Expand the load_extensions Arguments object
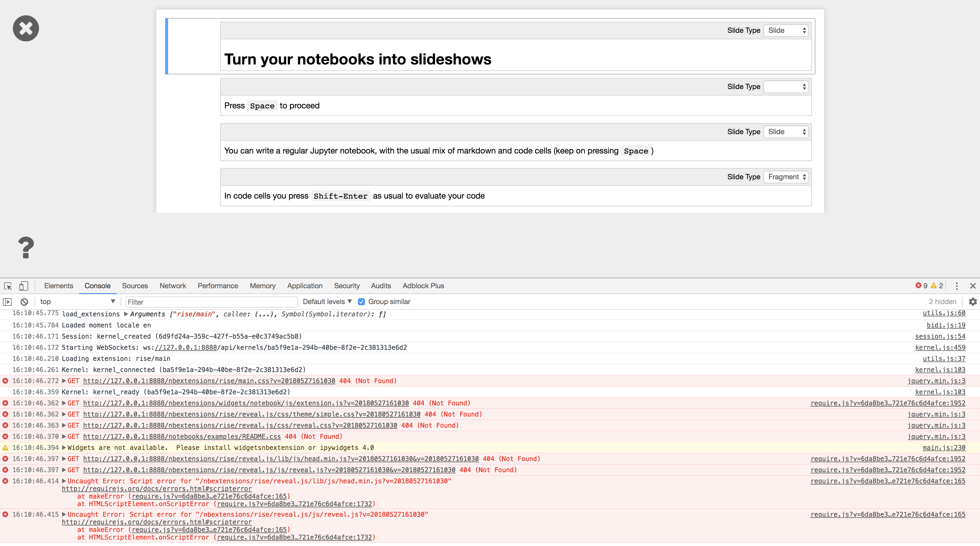This screenshot has height=546, width=980. (x=126, y=314)
